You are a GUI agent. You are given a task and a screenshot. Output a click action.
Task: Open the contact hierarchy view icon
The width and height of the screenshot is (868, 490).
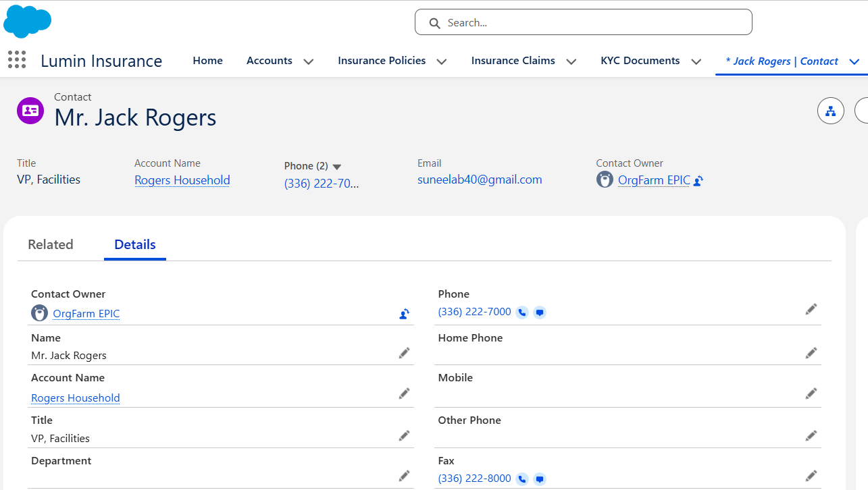pyautogui.click(x=831, y=111)
